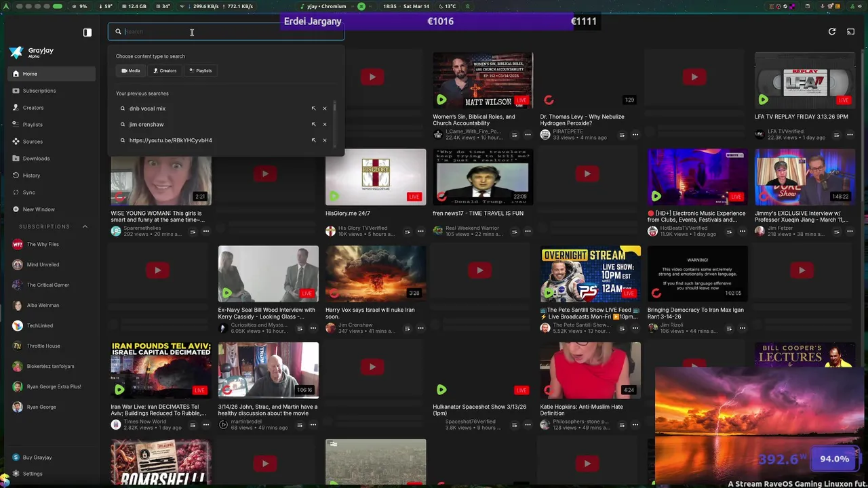Viewport: 868px width, 488px height.
Task: Open Playlists in sidebar
Action: pos(54,125)
